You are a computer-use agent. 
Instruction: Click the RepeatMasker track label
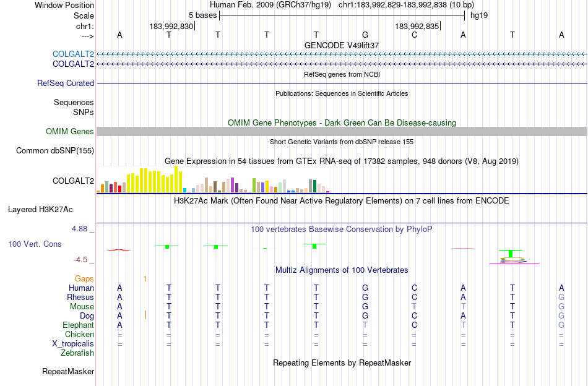68,371
